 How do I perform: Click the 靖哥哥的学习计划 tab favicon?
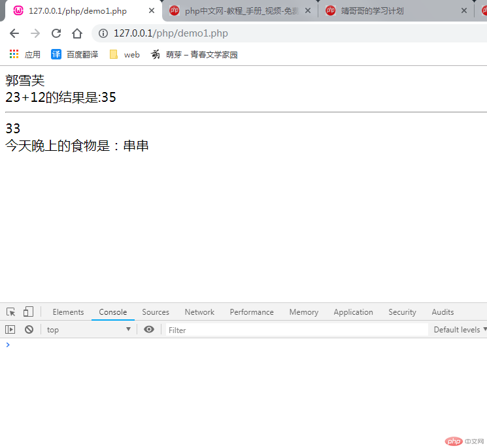pyautogui.click(x=331, y=11)
